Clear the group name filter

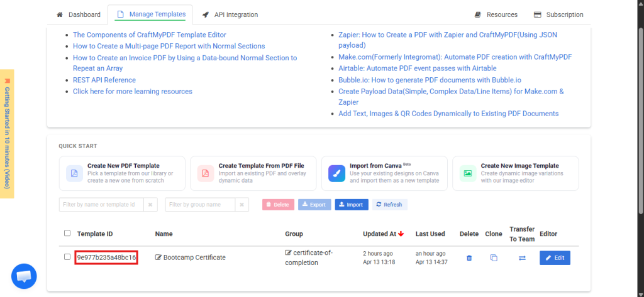pyautogui.click(x=243, y=205)
